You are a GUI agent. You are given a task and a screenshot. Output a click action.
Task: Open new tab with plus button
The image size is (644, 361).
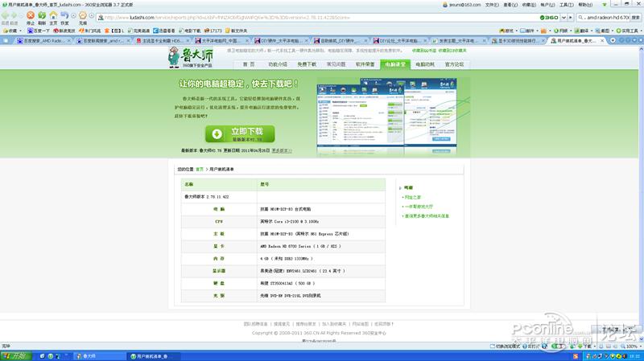[x=613, y=41]
